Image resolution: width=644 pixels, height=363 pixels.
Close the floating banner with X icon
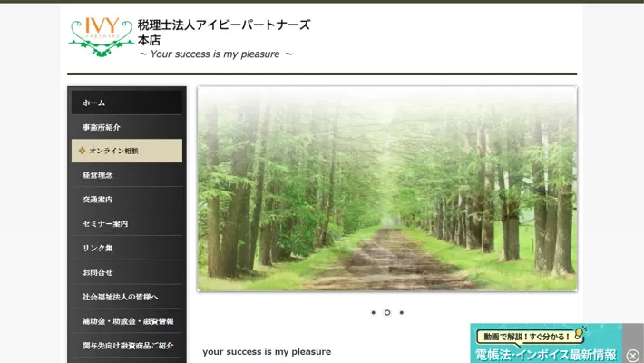coord(632,356)
